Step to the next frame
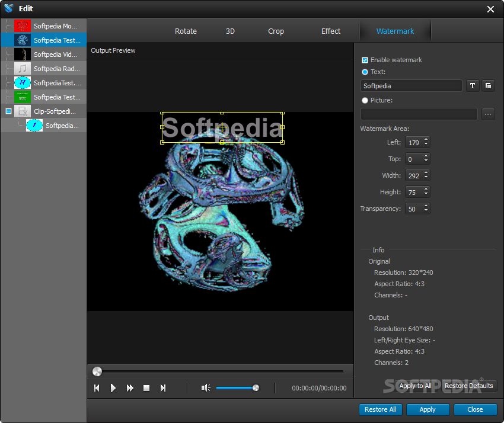504x423 pixels. click(163, 388)
